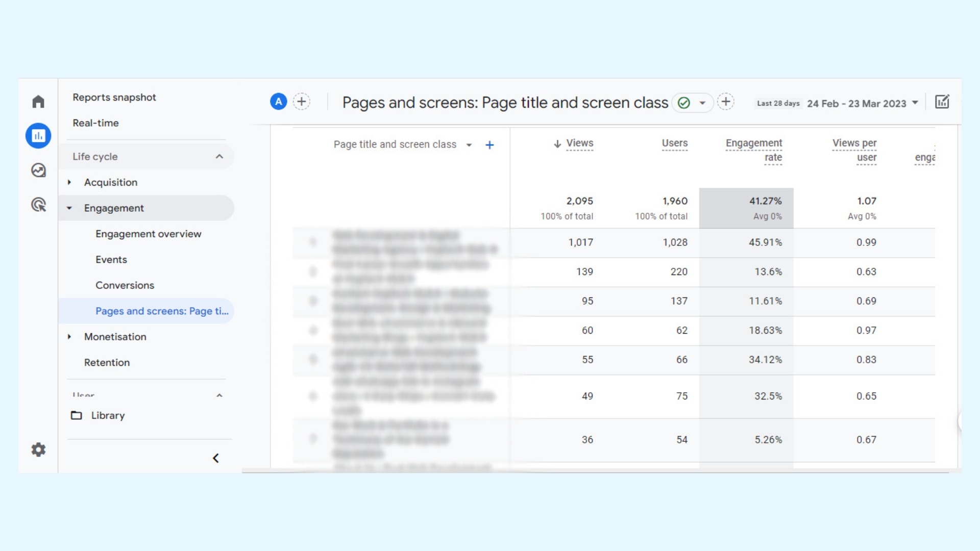Toggle the Reports snapshot section

114,97
